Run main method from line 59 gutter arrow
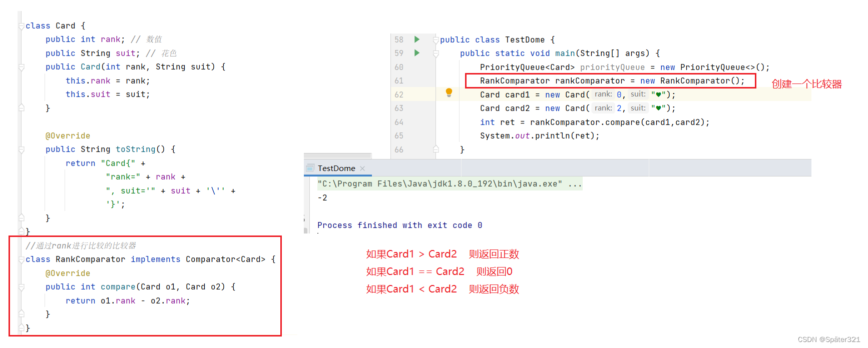 (x=417, y=52)
